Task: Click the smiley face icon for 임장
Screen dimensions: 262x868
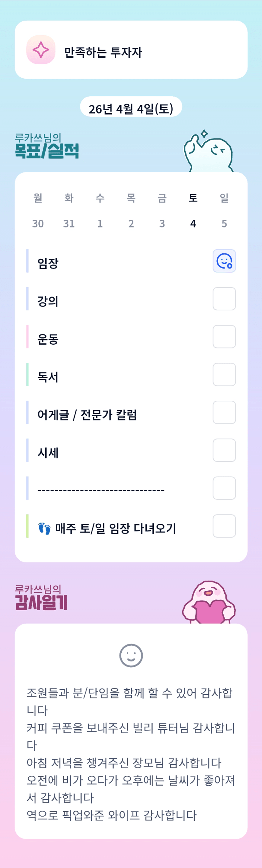Action: click(x=224, y=261)
